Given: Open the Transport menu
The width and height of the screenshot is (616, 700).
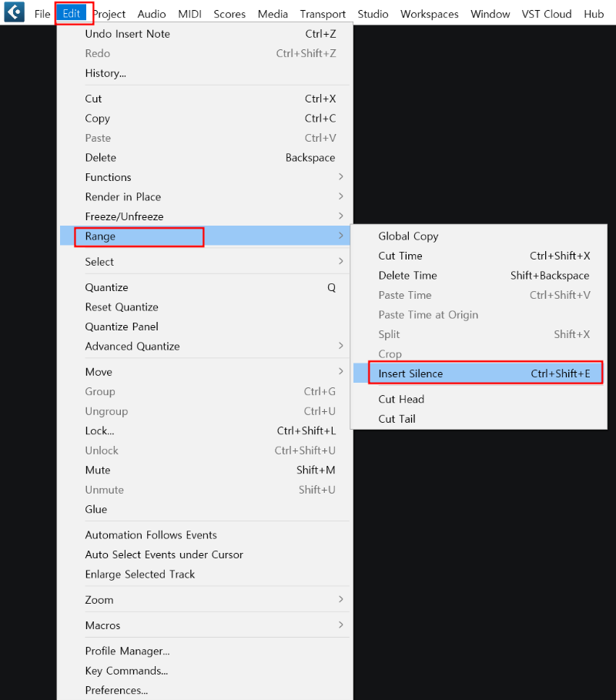Looking at the screenshot, I should [323, 14].
